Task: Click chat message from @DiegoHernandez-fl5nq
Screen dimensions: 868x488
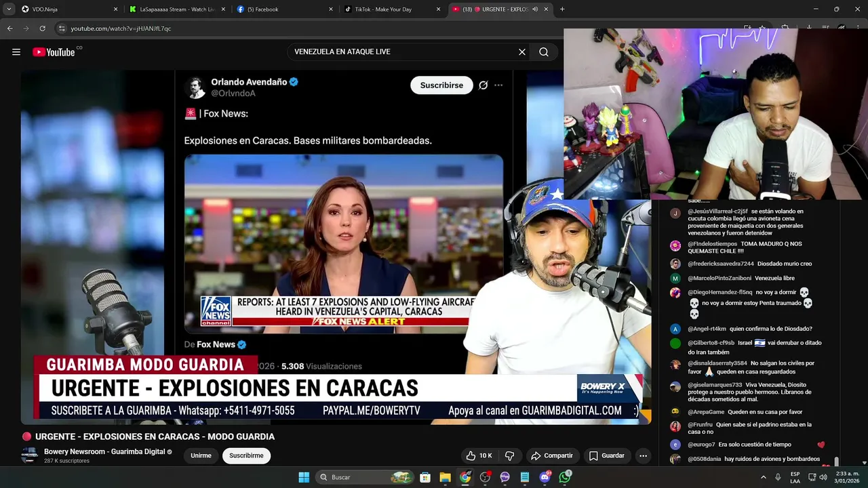Action: [x=749, y=303]
